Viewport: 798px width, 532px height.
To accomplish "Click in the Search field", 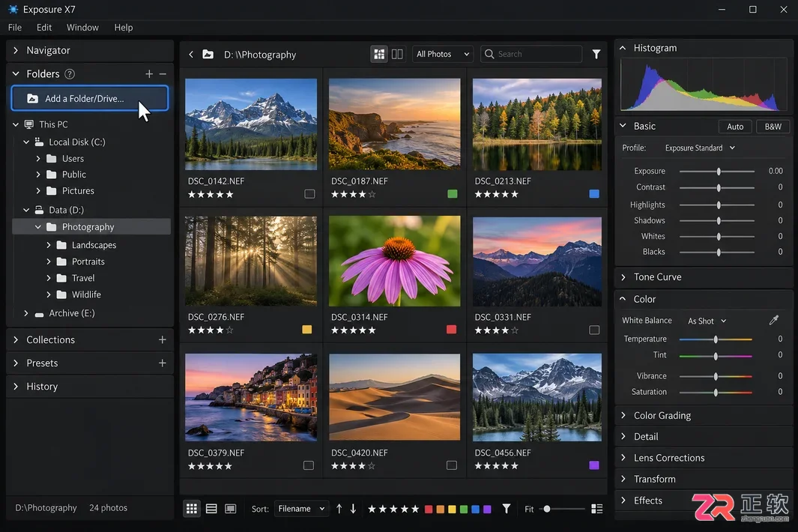I will [x=531, y=54].
